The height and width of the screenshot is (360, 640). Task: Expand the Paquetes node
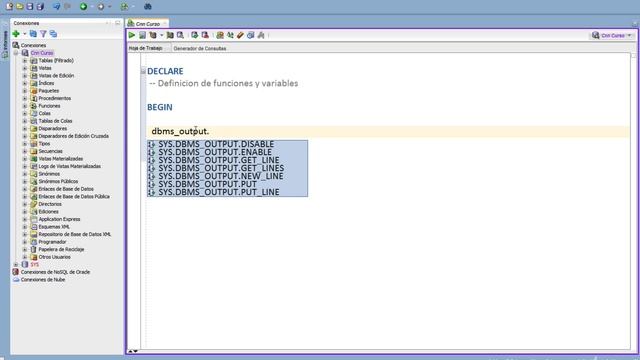(25, 91)
